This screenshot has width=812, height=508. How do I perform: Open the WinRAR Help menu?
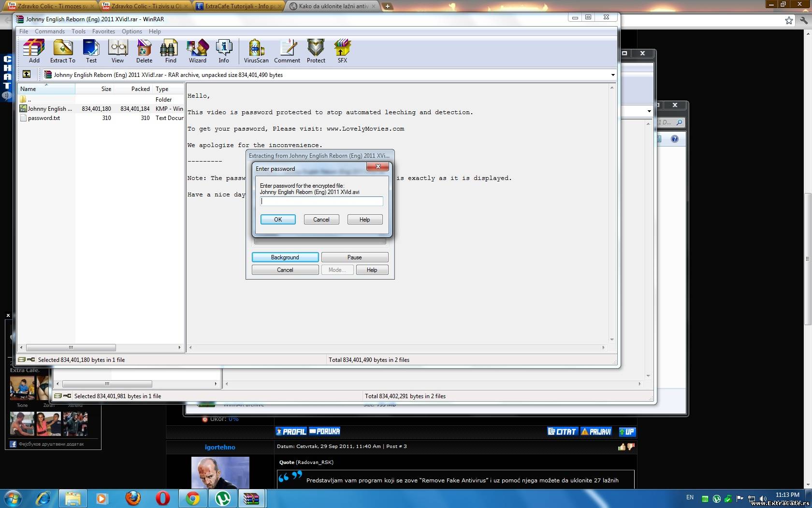tap(155, 31)
